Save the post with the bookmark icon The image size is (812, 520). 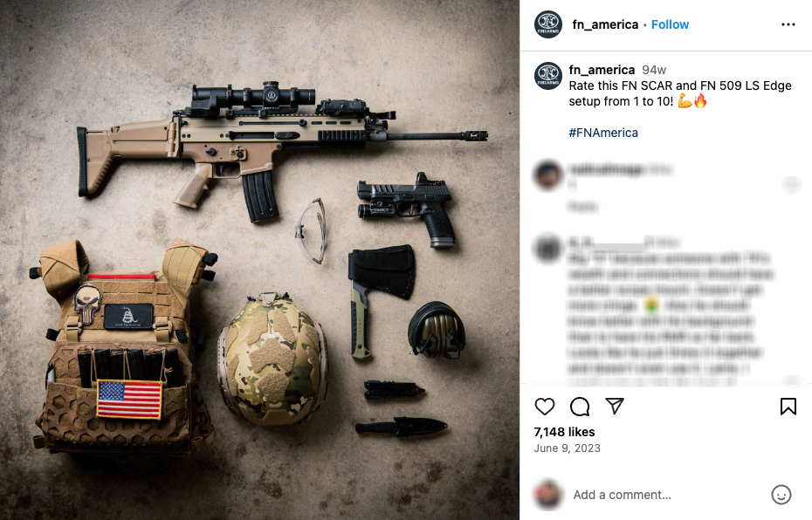click(788, 407)
